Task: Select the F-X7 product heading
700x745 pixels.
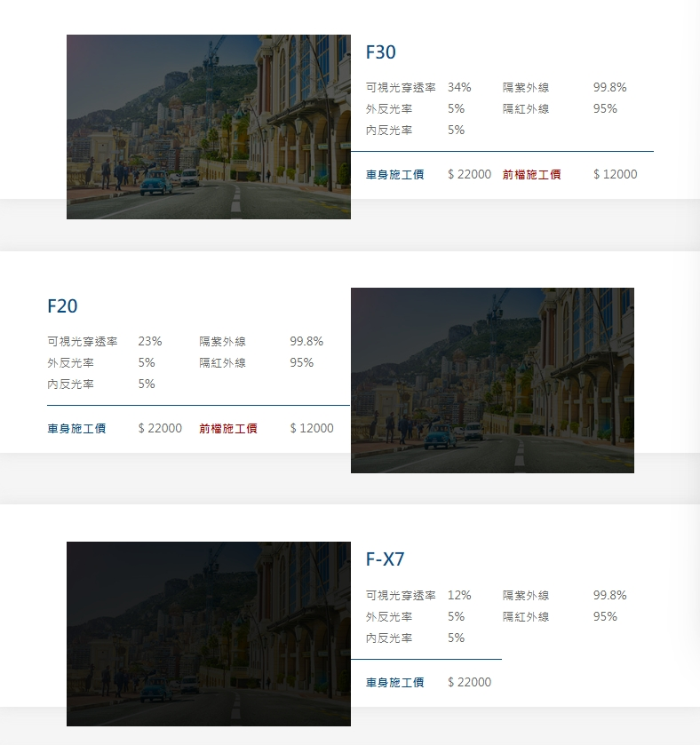Action: point(385,559)
